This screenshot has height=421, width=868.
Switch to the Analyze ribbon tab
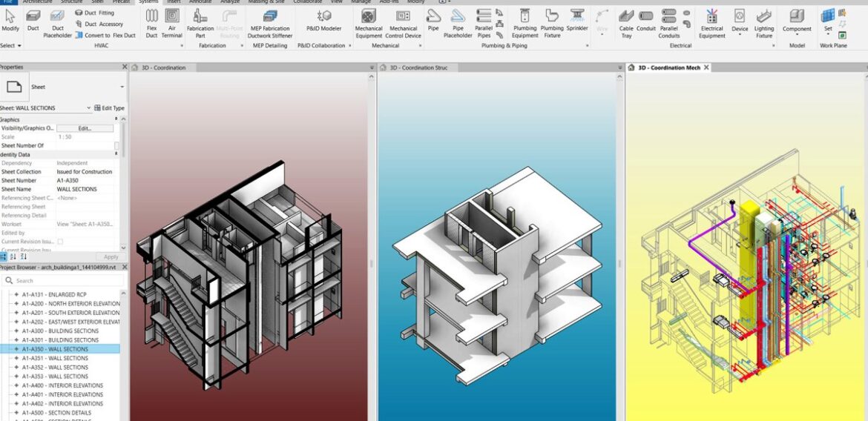pos(230,1)
